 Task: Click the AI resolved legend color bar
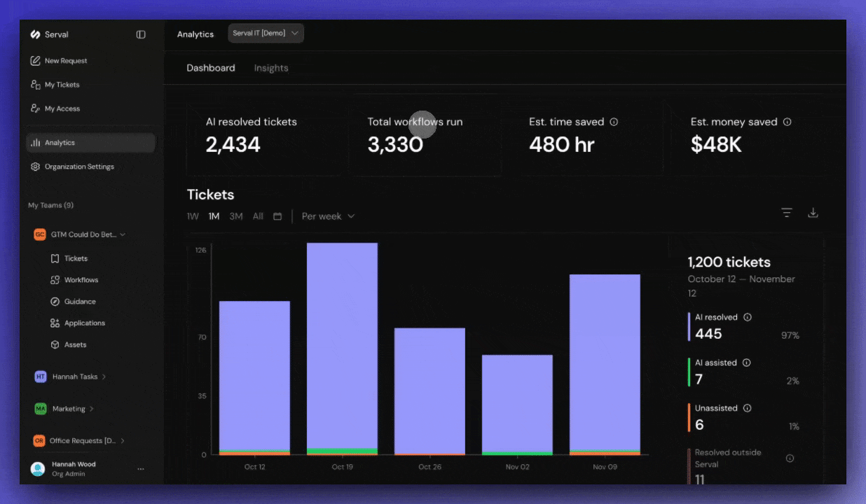pos(689,326)
